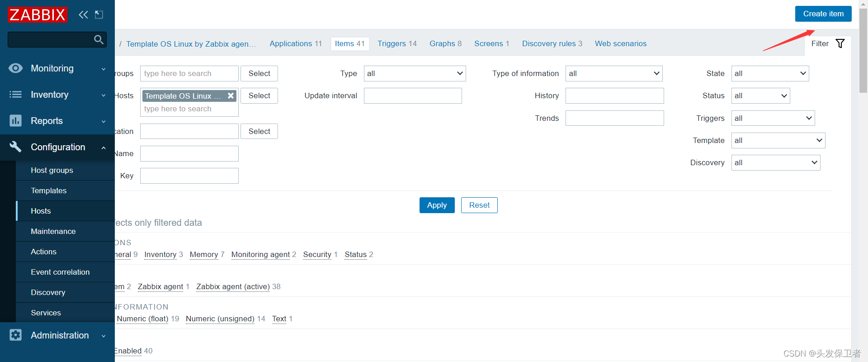Filter by Security 1 application
This screenshot has height=362, width=868.
[x=317, y=254]
